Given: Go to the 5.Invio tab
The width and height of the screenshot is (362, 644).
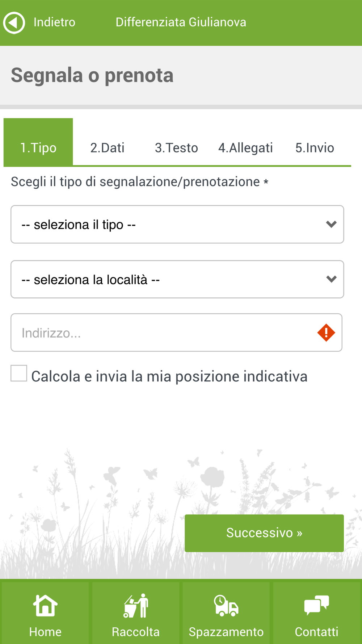Looking at the screenshot, I should (315, 148).
